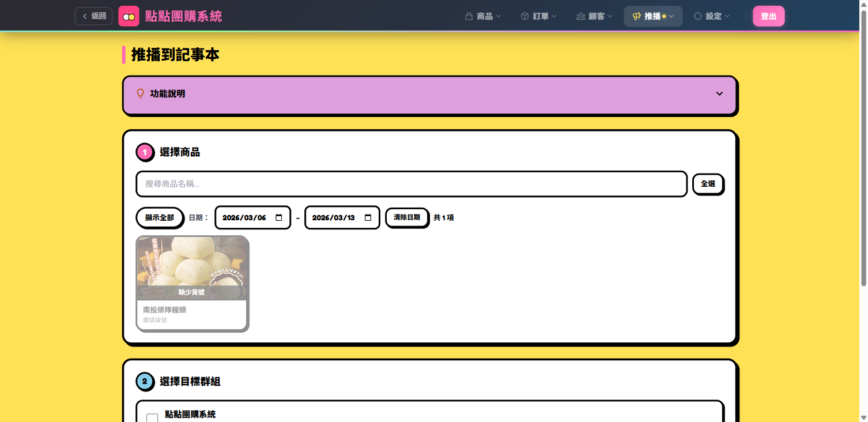Click the 顯示全部 filter button
This screenshot has width=868, height=422.
coord(160,218)
